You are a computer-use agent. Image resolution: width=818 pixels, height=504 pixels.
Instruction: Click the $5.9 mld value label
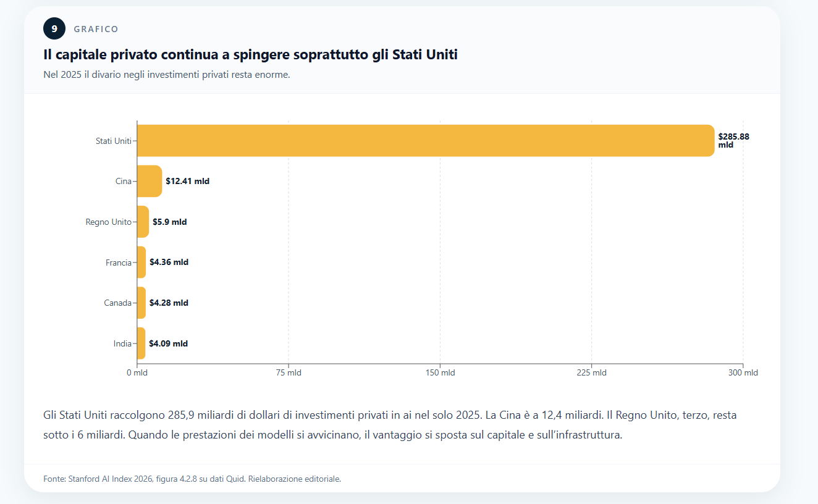tap(169, 222)
